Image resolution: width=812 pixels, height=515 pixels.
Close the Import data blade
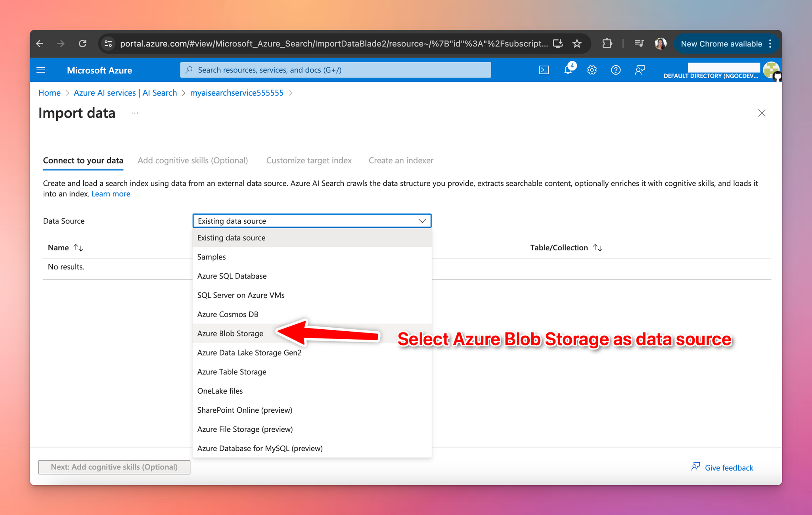click(x=761, y=113)
